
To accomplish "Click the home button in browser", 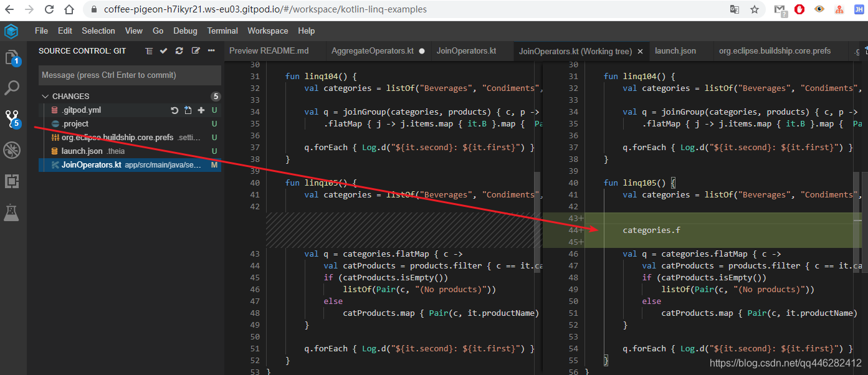I will (70, 9).
